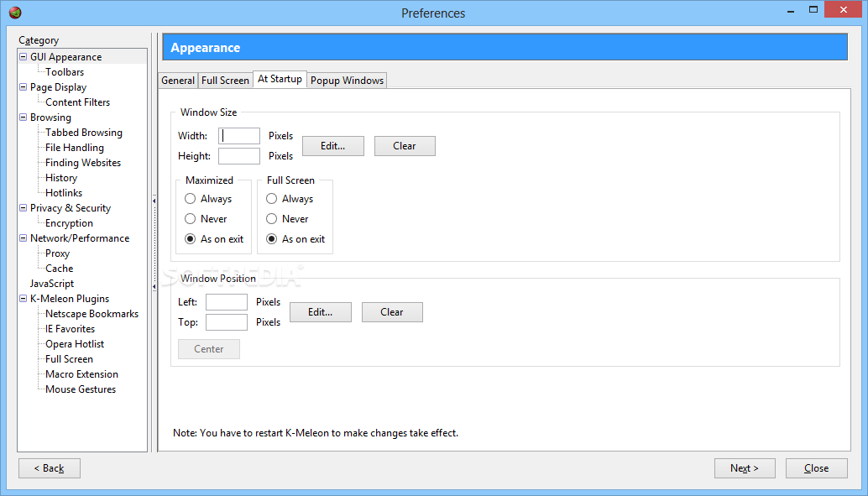868x496 pixels.
Task: Minimize the Preferences window
Action: click(791, 10)
